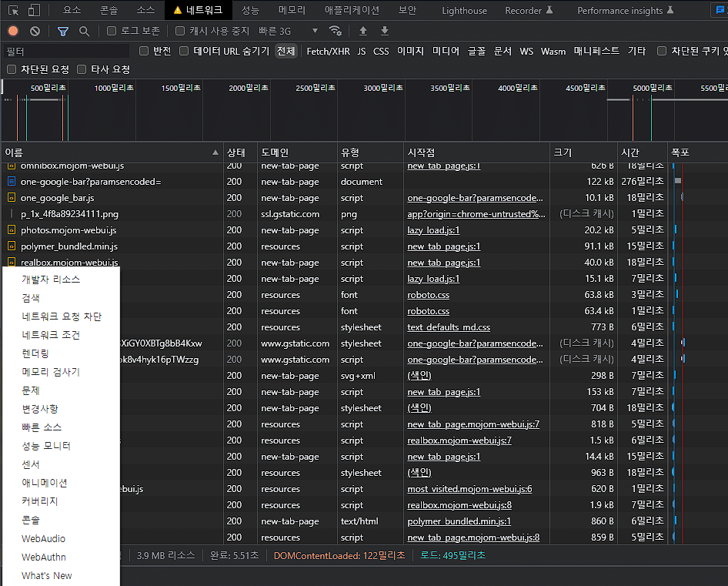
Task: Toggle the device toolbar icon
Action: [34, 10]
